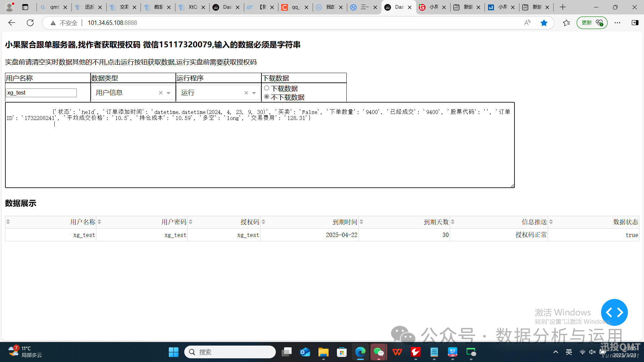Expand the 数据类型 dropdown arrow
The width and height of the screenshot is (644, 362).
pyautogui.click(x=168, y=93)
